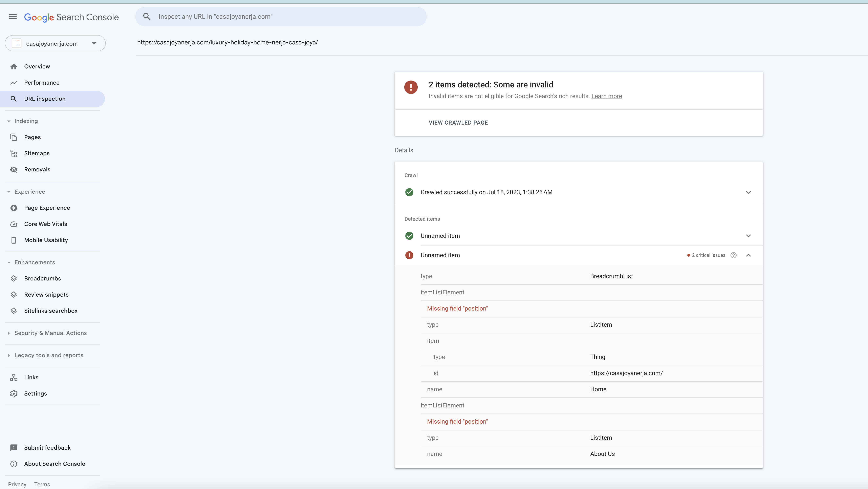This screenshot has width=868, height=489.
Task: Focus the Inspect any URL search field
Action: 281,17
